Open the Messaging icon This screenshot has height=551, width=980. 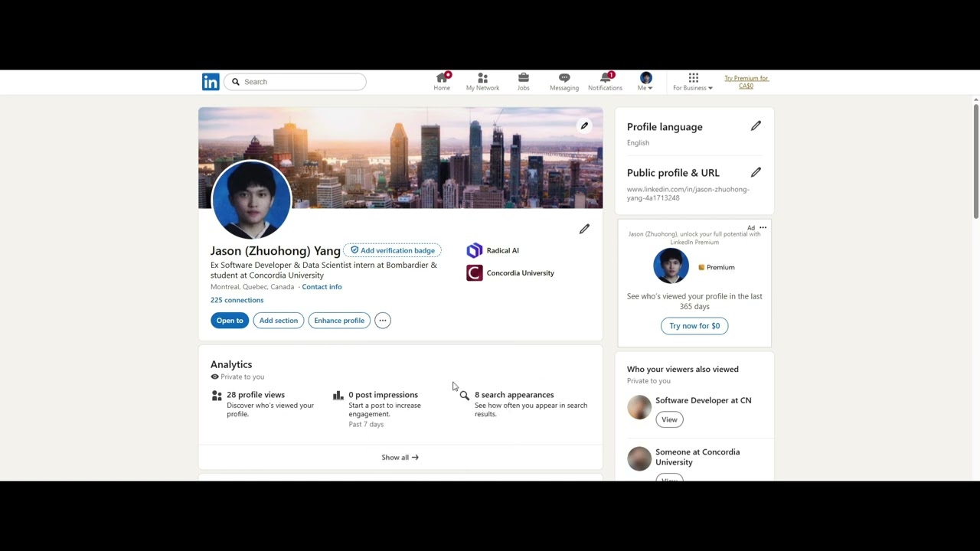click(564, 82)
